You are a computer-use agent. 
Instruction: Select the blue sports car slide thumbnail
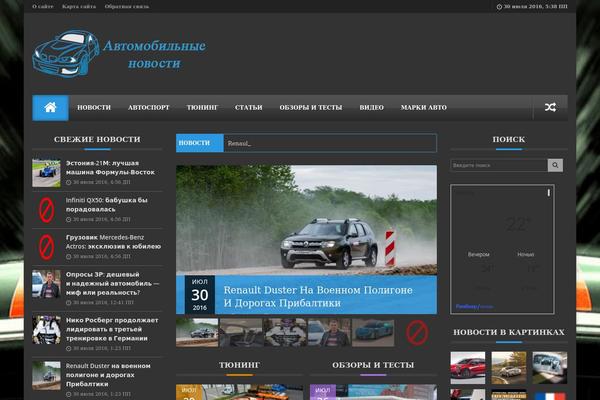(373, 333)
